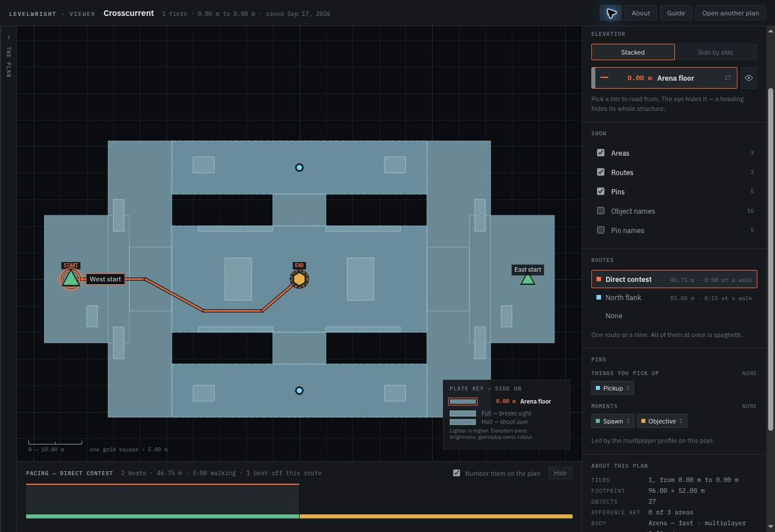This screenshot has width=775, height=532.
Task: Select the END objective hexagon pin
Action: click(299, 279)
